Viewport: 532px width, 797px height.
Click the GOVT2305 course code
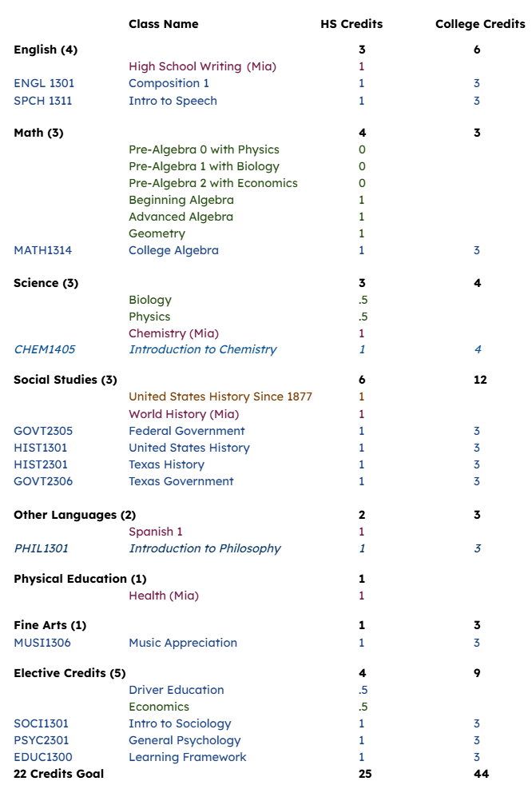(43, 431)
